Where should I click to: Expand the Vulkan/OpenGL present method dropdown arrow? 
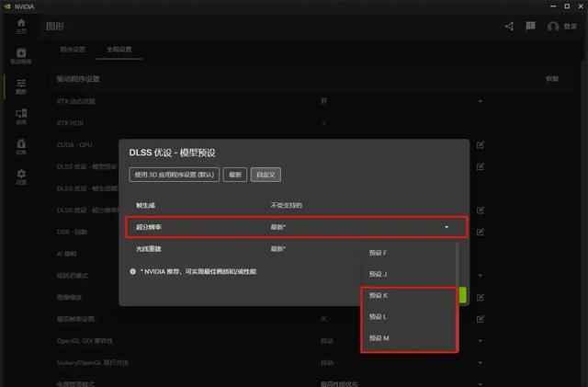[x=481, y=362]
